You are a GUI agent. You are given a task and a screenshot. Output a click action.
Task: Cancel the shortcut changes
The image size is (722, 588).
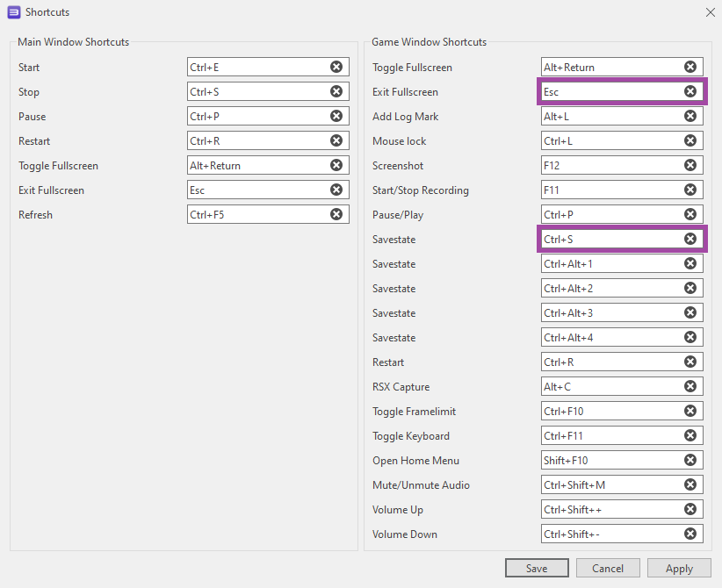[608, 569]
